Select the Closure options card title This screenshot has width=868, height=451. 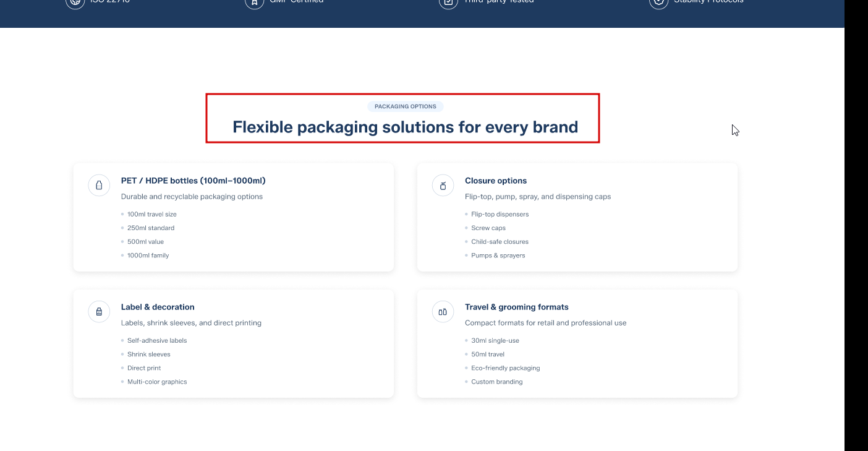click(496, 181)
